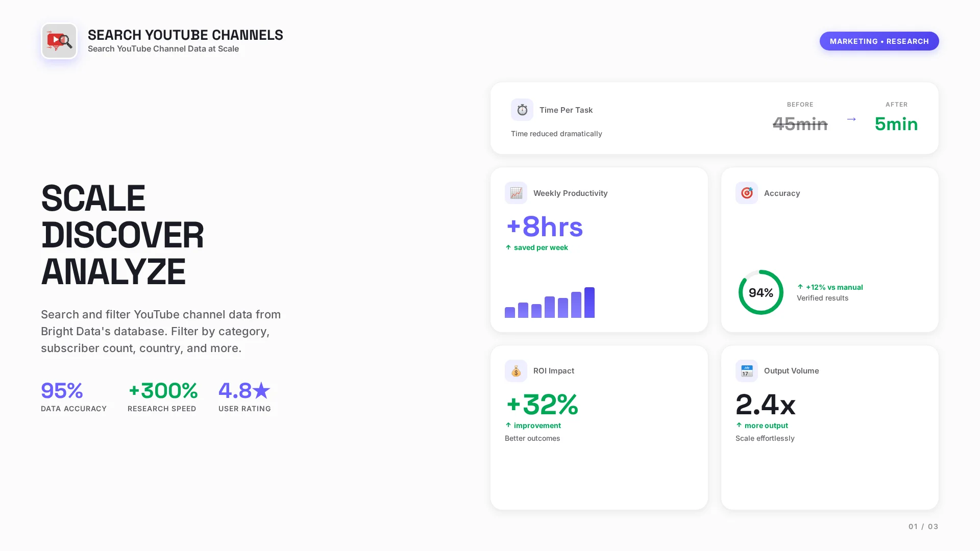
Task: Click the stopwatch icon beside Time Per Task
Action: pos(522,110)
